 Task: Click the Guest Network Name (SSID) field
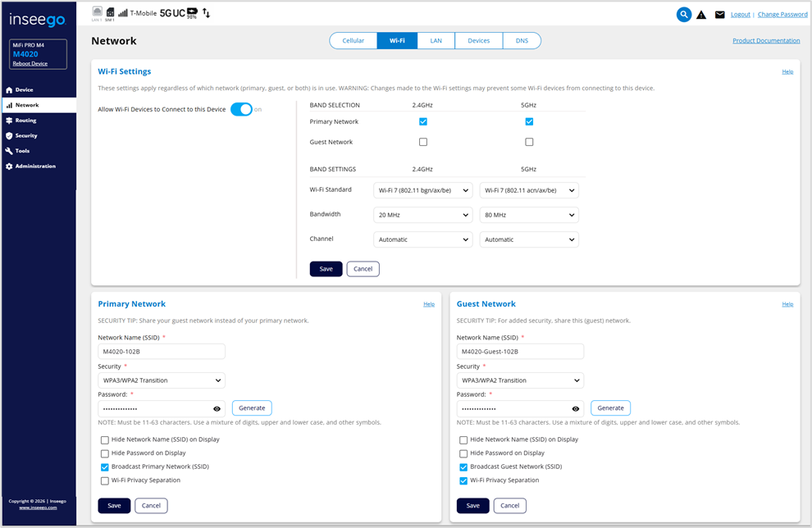pyautogui.click(x=520, y=352)
